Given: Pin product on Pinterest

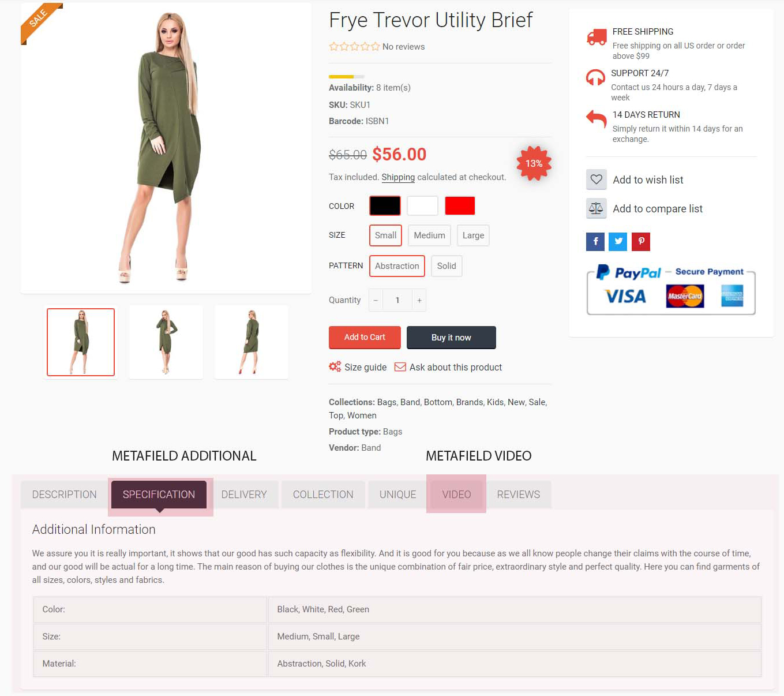Looking at the screenshot, I should tap(641, 241).
